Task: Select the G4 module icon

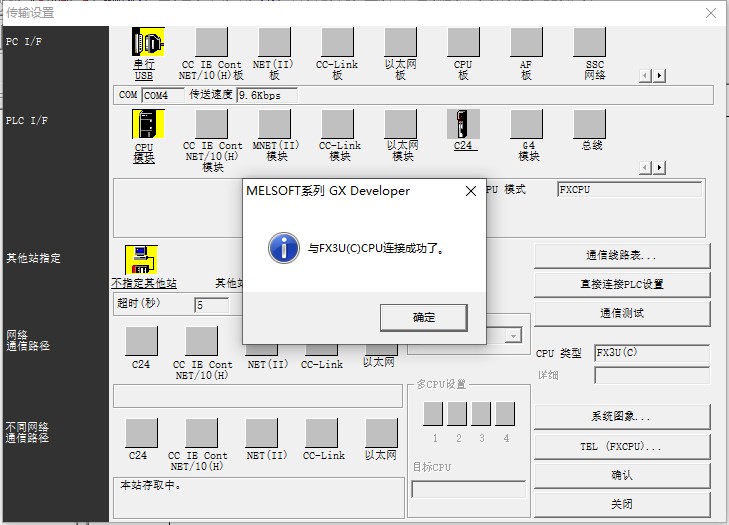Action: point(526,124)
